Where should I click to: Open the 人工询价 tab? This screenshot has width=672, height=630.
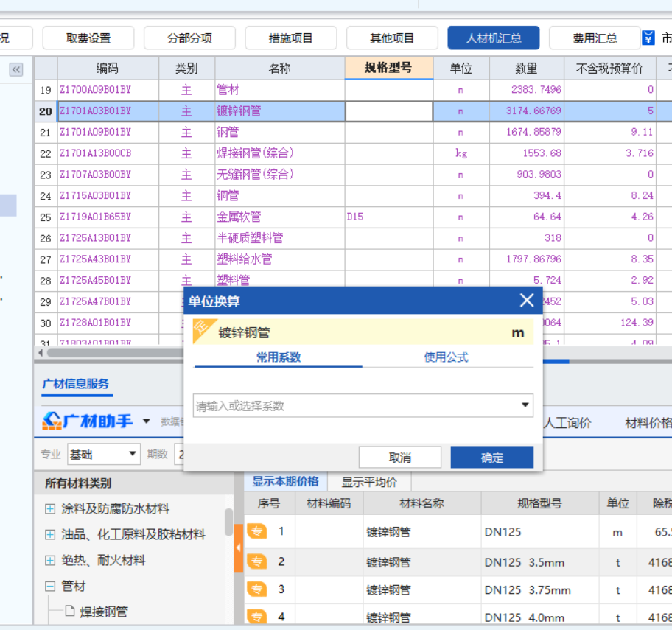click(567, 424)
